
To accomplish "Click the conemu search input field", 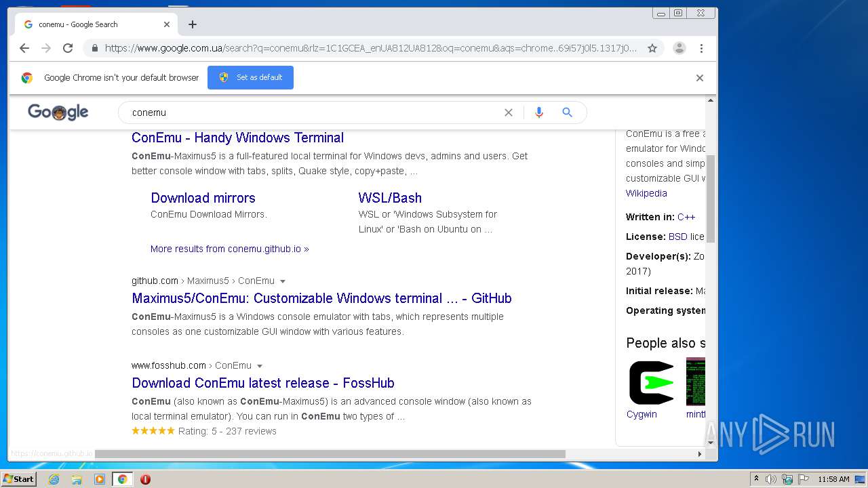I will tap(312, 113).
